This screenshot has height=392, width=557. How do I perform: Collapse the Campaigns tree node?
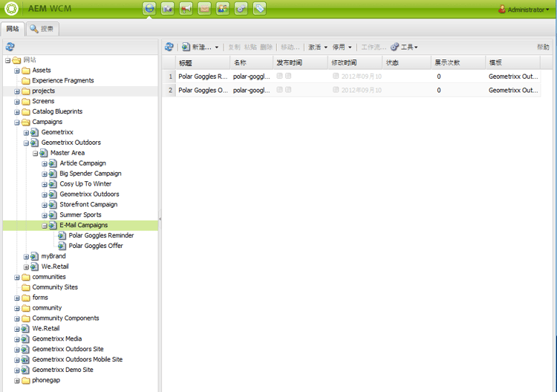[x=16, y=122]
